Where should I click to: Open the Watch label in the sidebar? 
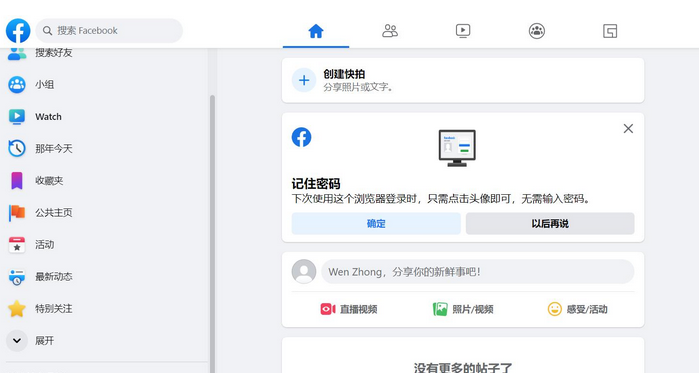pyautogui.click(x=48, y=116)
